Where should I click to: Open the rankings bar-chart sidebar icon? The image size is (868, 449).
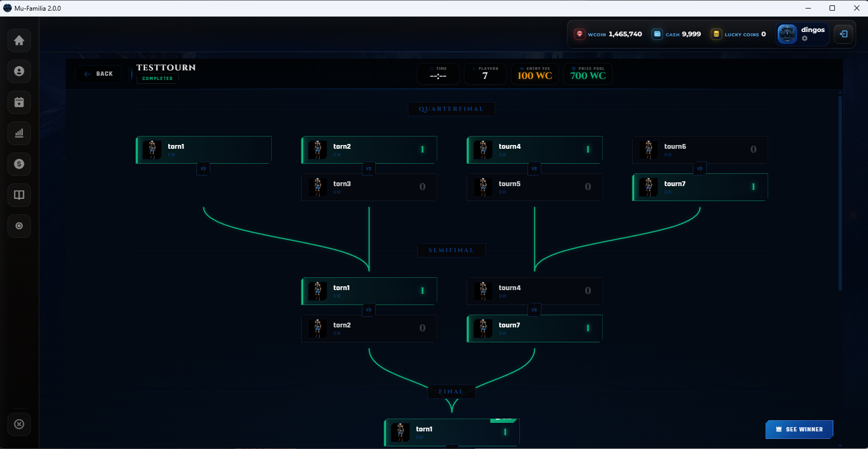[x=19, y=133]
